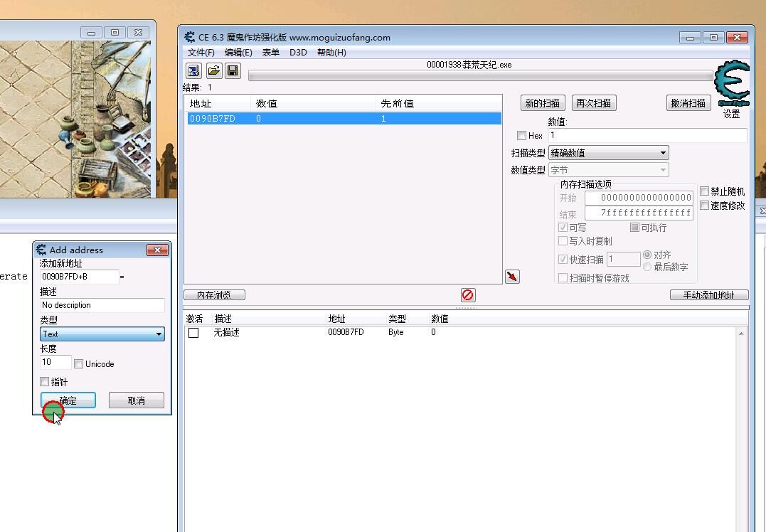Click the 长度 length field
Image resolution: width=766 pixels, height=532 pixels.
(55, 362)
